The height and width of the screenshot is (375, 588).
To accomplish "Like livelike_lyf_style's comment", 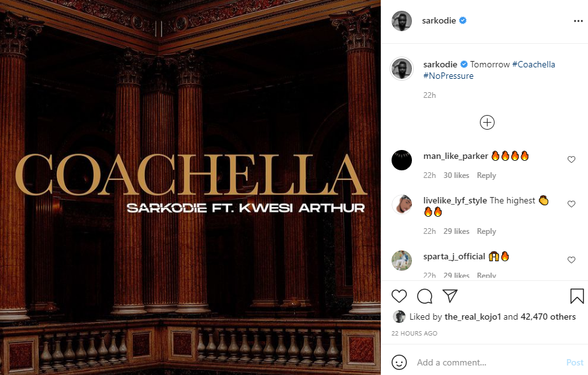I will pyautogui.click(x=571, y=204).
